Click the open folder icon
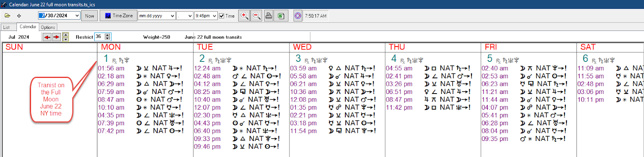This screenshot has height=157, width=644. [x=7, y=16]
